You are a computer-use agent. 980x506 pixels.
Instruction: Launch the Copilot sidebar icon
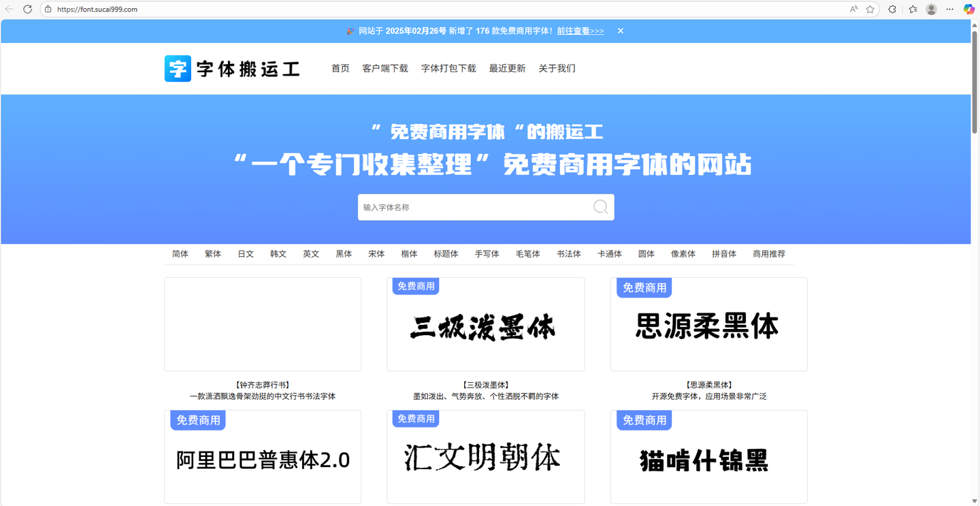click(x=969, y=10)
